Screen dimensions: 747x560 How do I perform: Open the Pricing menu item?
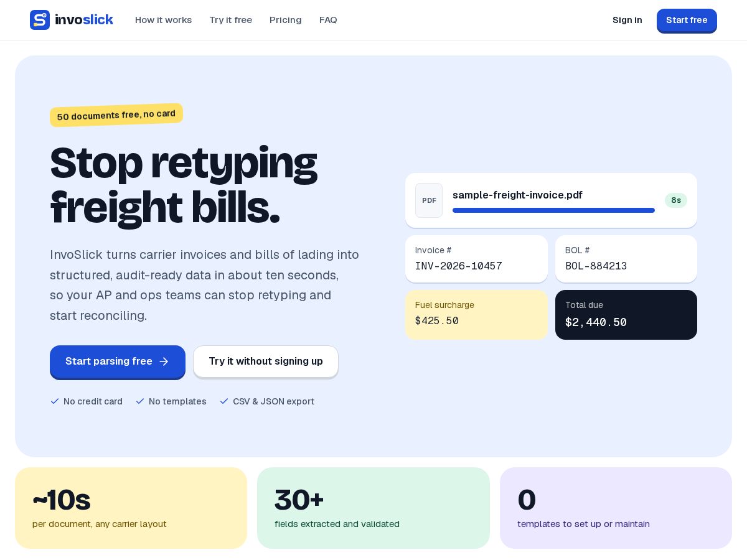click(286, 20)
